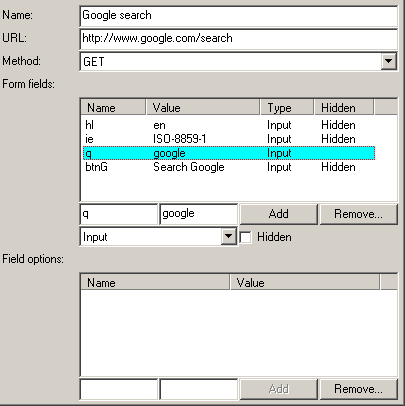The width and height of the screenshot is (405, 406).
Task: Click Remove button under Field options list
Action: point(359,389)
